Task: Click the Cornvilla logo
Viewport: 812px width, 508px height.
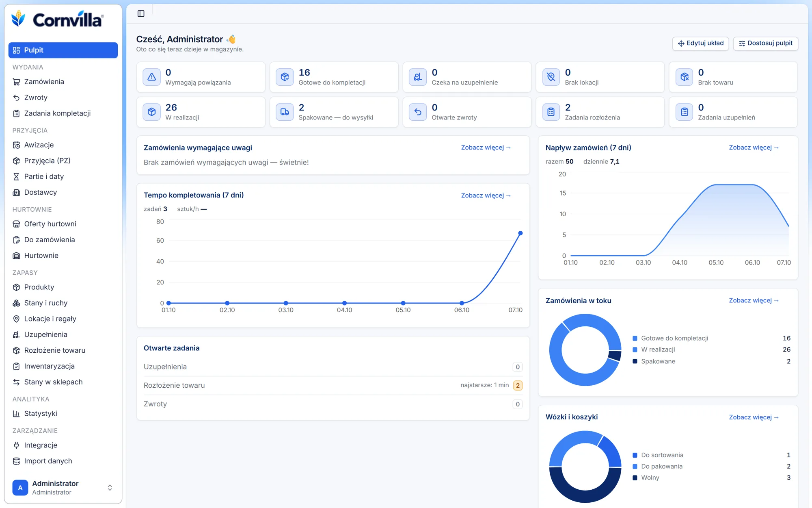Action: coord(57,19)
